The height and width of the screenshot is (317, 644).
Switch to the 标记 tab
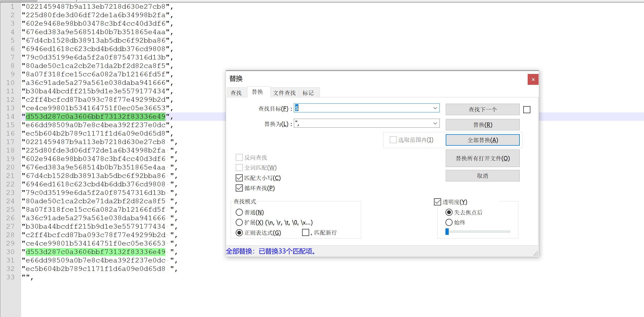(x=309, y=92)
